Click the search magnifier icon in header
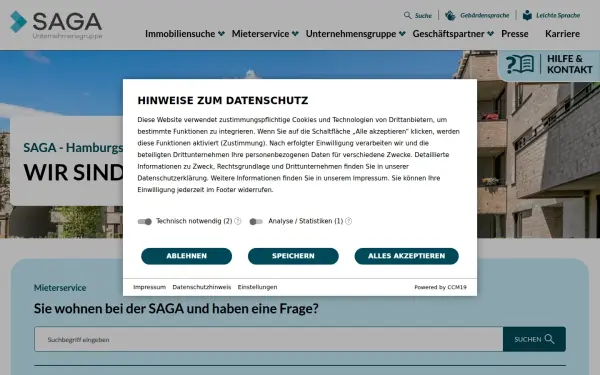Image resolution: width=600 pixels, height=375 pixels. point(408,15)
